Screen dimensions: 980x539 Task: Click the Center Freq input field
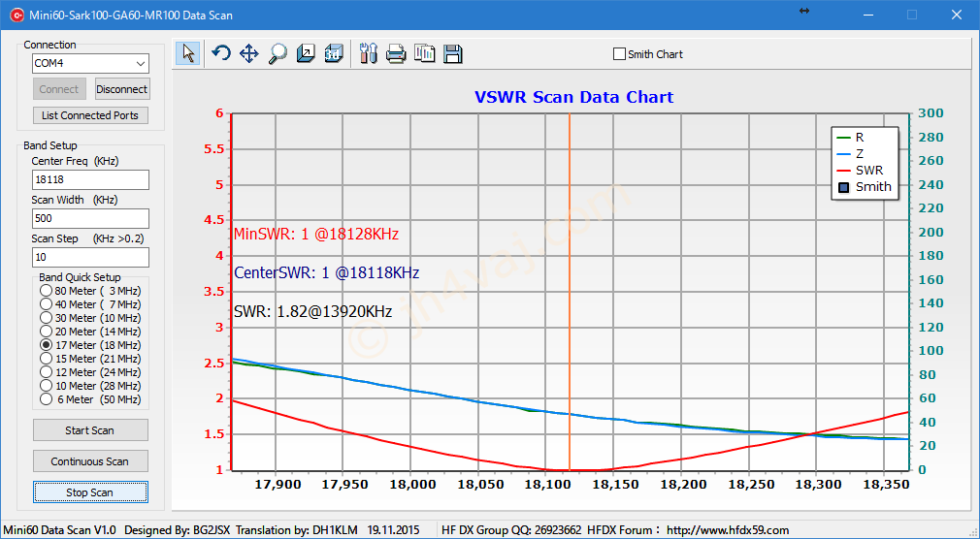90,180
